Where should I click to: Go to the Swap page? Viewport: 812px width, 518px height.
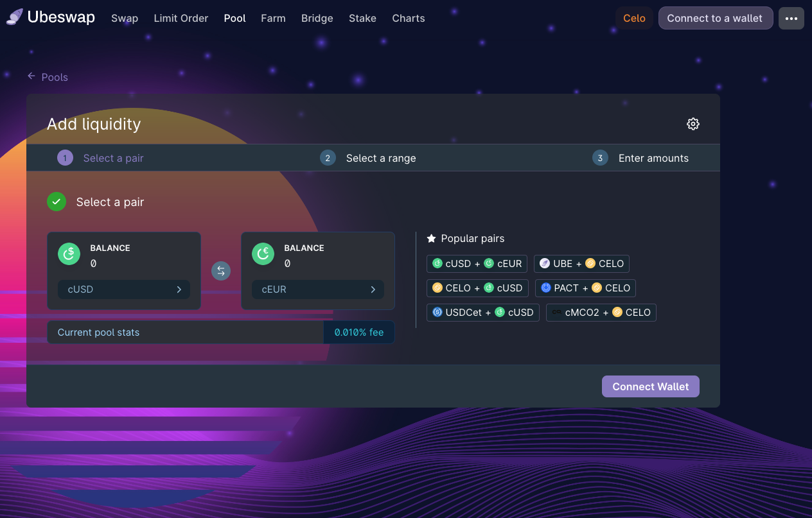(x=125, y=18)
